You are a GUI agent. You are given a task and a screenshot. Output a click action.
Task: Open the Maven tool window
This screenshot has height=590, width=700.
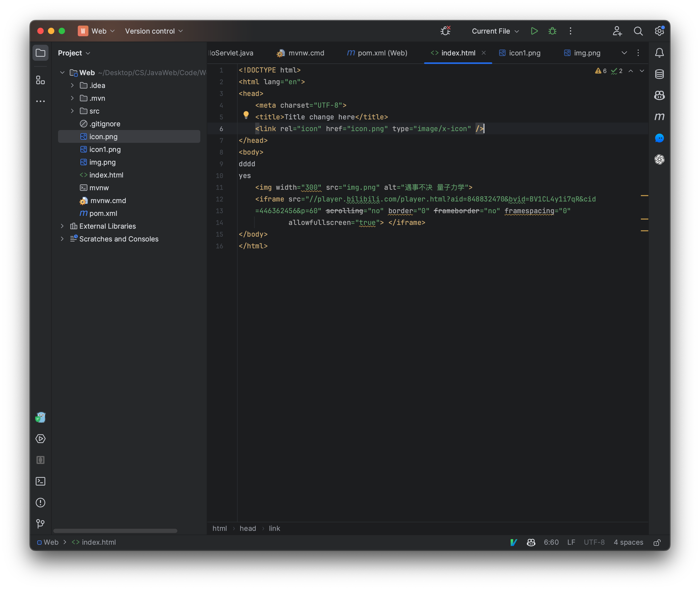[659, 117]
